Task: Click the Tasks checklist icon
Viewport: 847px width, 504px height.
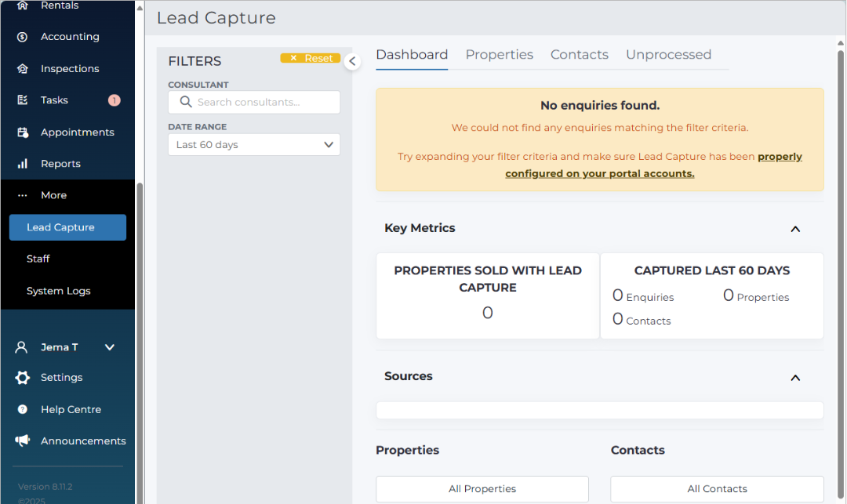Action: 22,100
